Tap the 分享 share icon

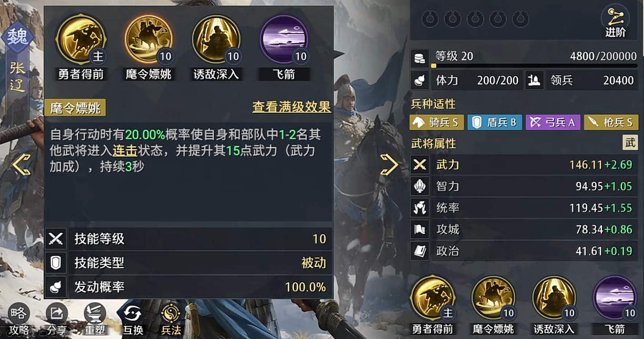tap(57, 320)
